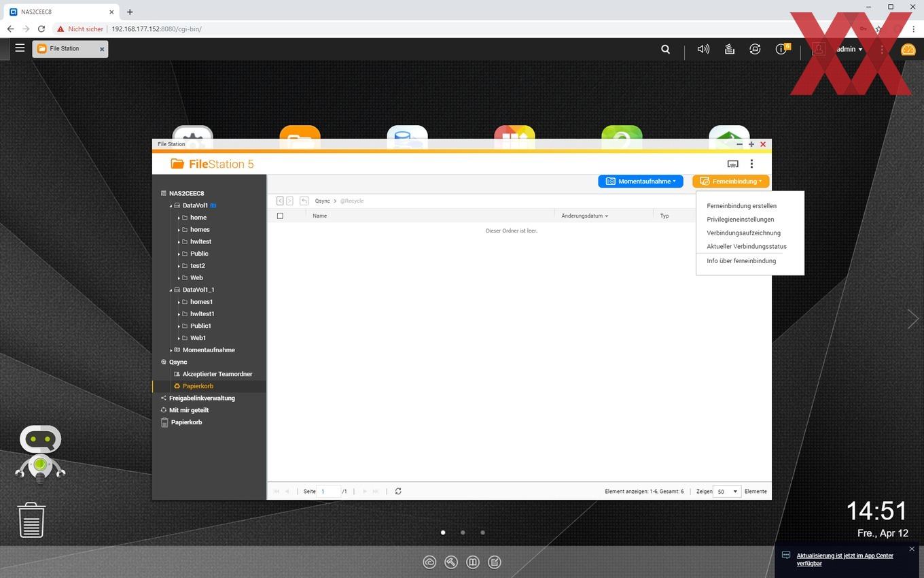Select Mit mir geteilt in the sidebar
The image size is (924, 578).
tap(188, 410)
